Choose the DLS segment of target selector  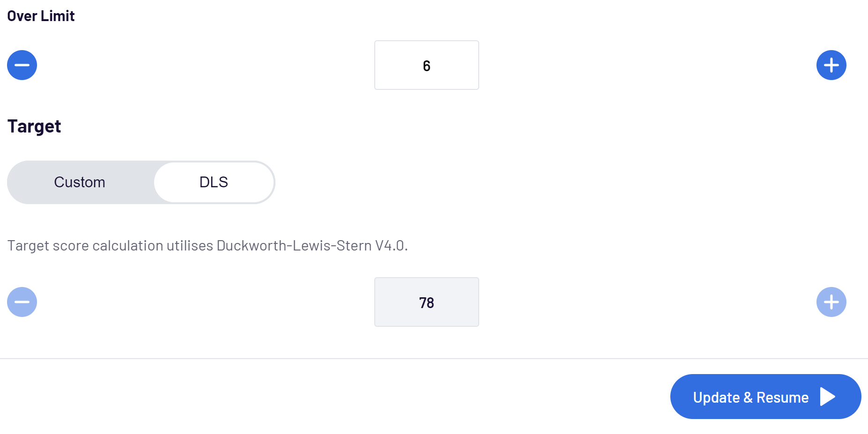pyautogui.click(x=214, y=182)
